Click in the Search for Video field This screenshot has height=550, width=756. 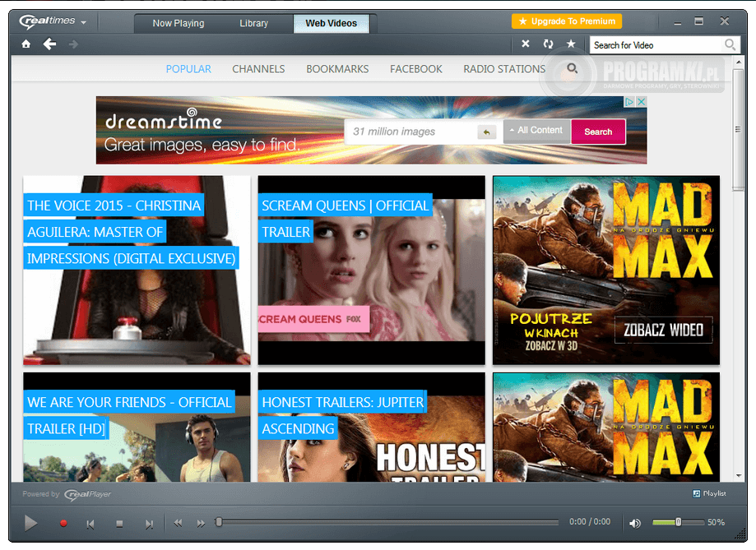pyautogui.click(x=656, y=45)
